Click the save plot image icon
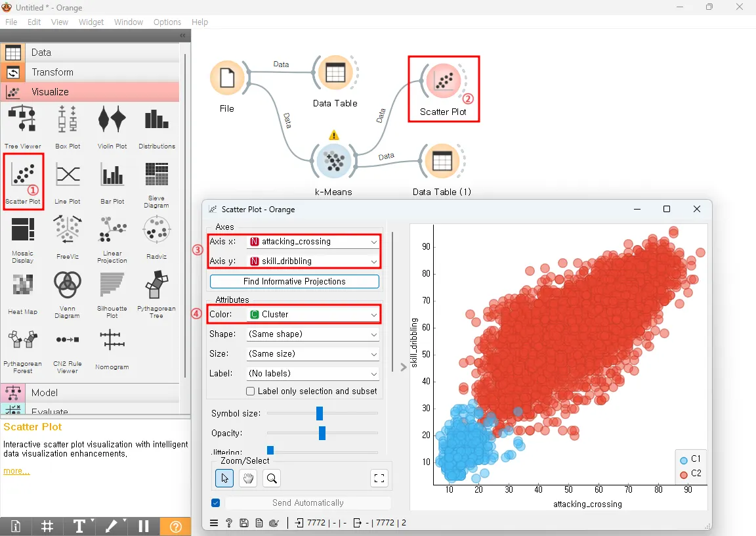This screenshot has width=756, height=536. click(244, 522)
